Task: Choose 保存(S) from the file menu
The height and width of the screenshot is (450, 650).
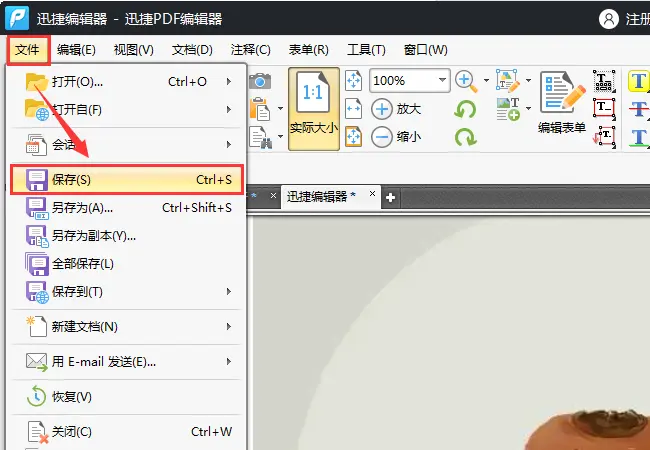Action: 126,179
